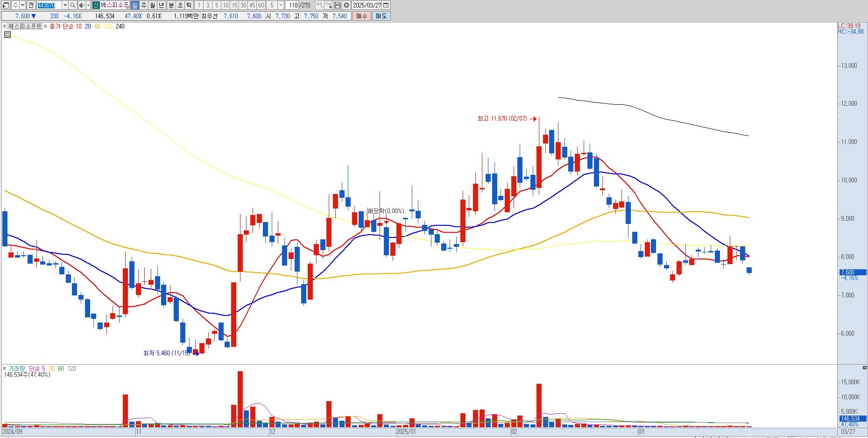Click the stock code input field 443670
Viewport: 868px width, 438px height.
click(49, 5)
